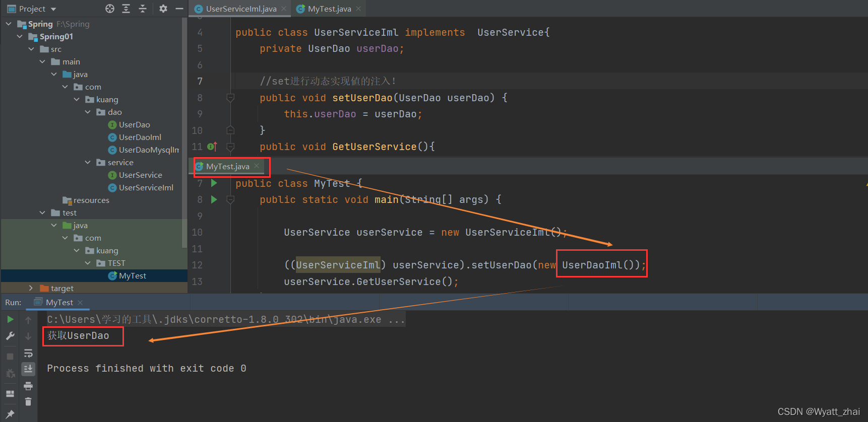Click setUserDao method name on line 8
The image size is (868, 422).
point(362,98)
